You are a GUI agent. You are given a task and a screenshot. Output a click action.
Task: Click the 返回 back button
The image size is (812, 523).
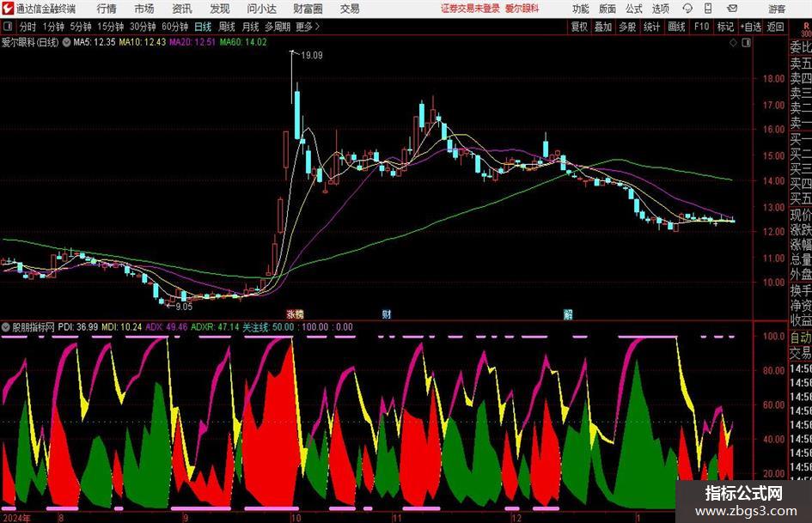775,27
